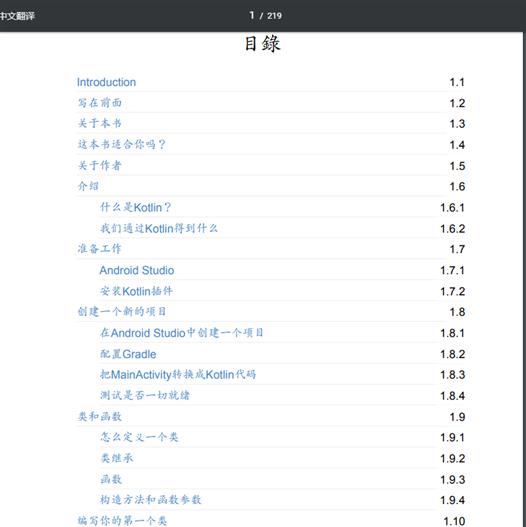Image resolution: width=526 pixels, height=527 pixels.
Task: Open the 写在前面 section link
Action: click(99, 103)
